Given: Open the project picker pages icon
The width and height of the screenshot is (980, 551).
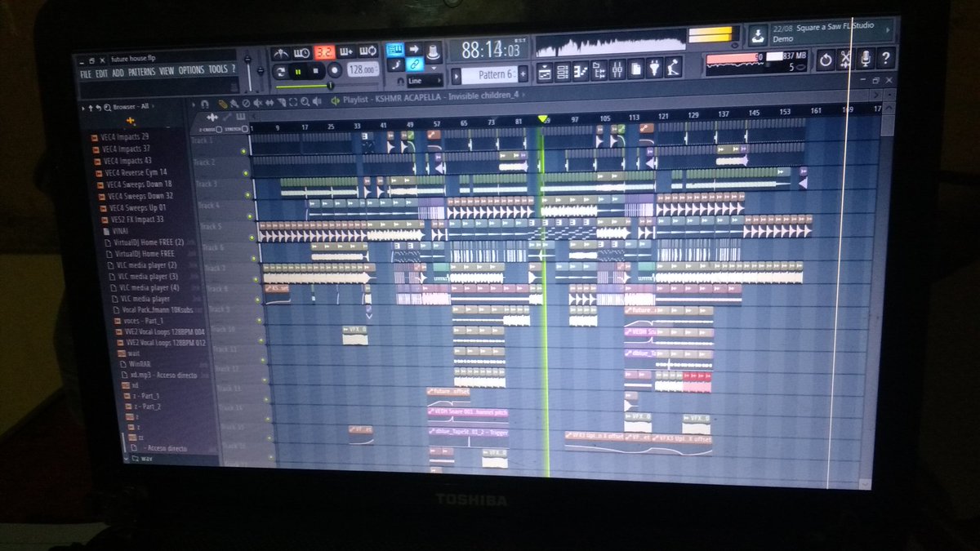Looking at the screenshot, I should click(636, 69).
